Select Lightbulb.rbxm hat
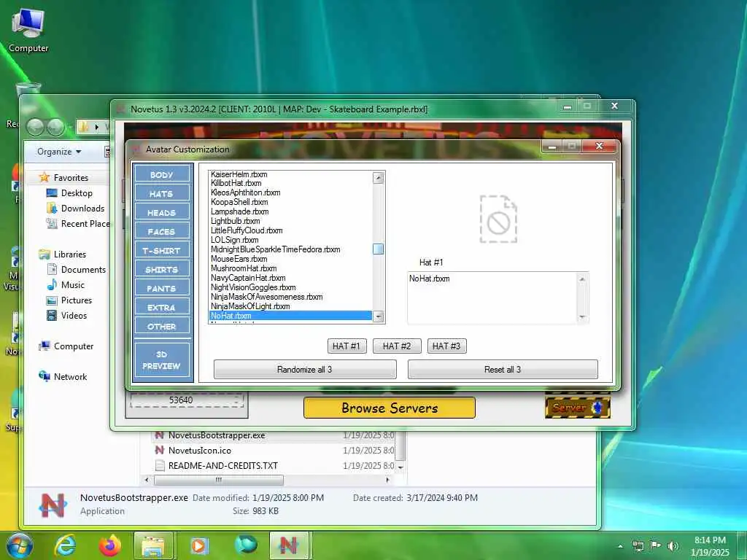This screenshot has height=560, width=747. pos(290,221)
